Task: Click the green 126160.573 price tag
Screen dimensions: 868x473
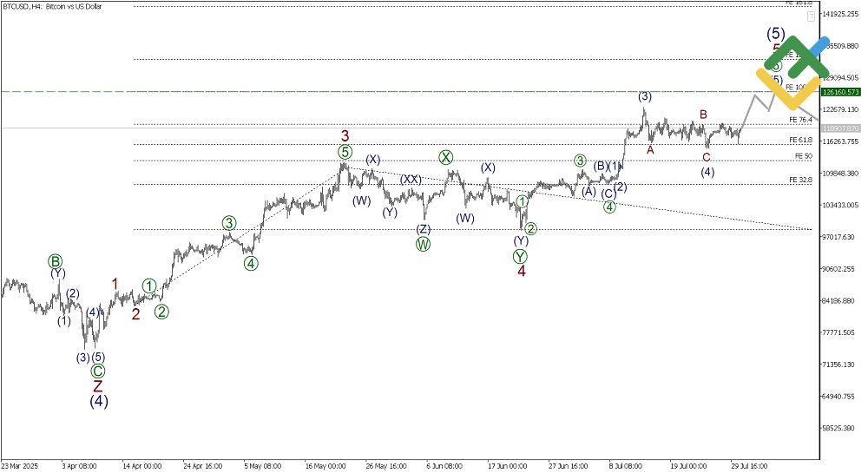Action: 840,92
